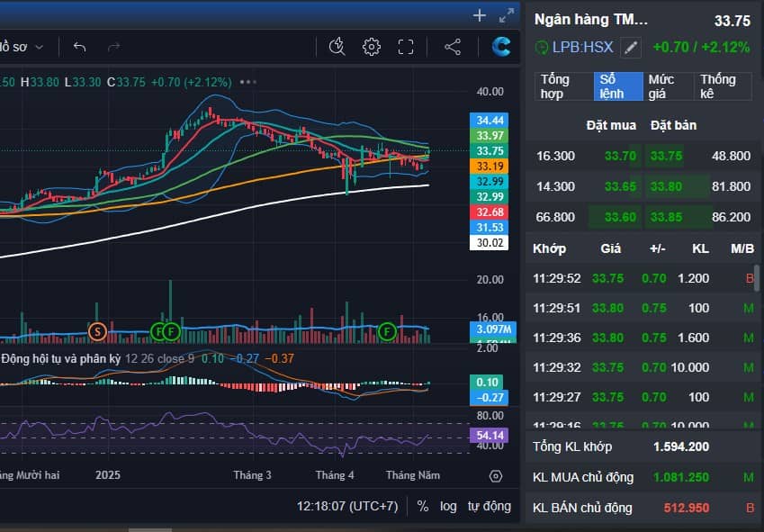Screen dimensions: 764x532
Task: Open the Thống kê tab
Action: pyautogui.click(x=724, y=86)
